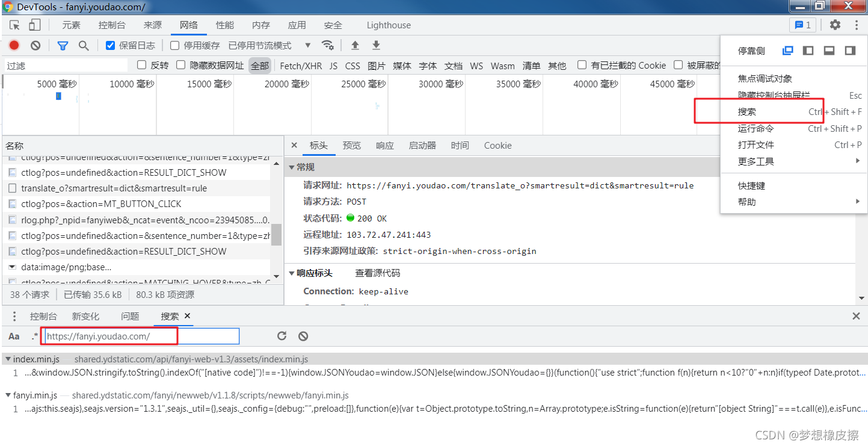Screen dimensions: 868x446
Task: Filter requests by 全部 type
Action: [x=260, y=66]
